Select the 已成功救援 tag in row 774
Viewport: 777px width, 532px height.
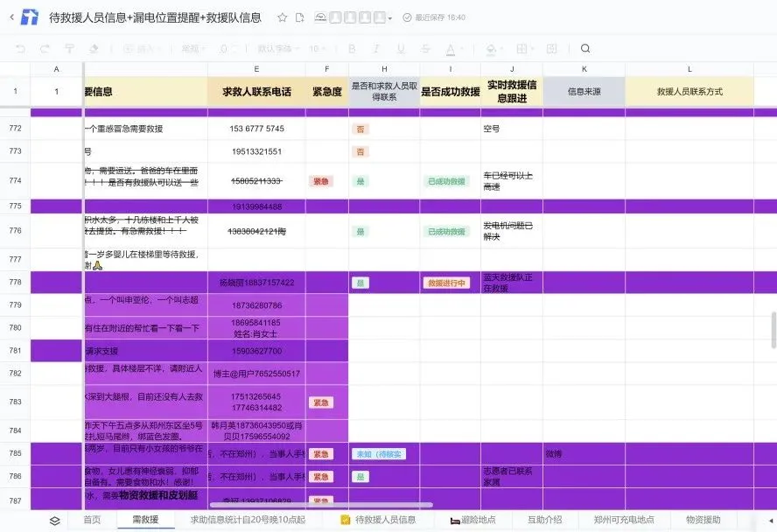[x=446, y=181]
